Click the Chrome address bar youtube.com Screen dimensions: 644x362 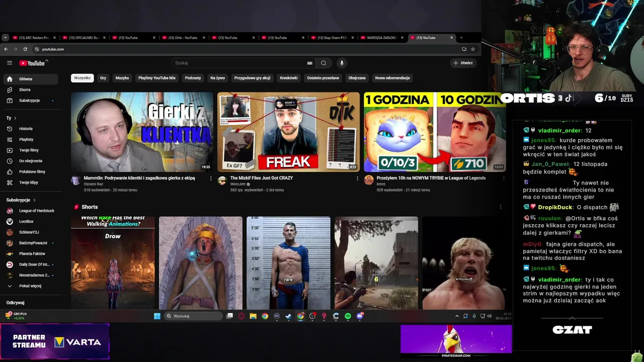click(247, 49)
